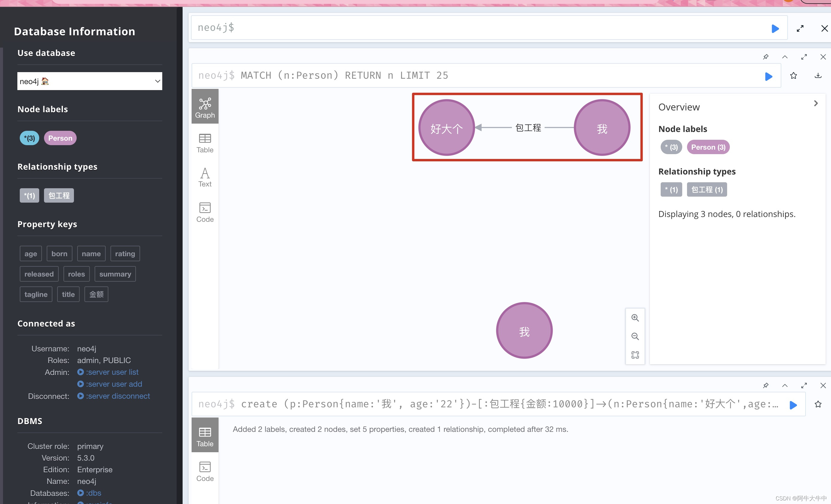831x504 pixels.
Task: Expand the Relationship types section
Action: pyautogui.click(x=697, y=171)
